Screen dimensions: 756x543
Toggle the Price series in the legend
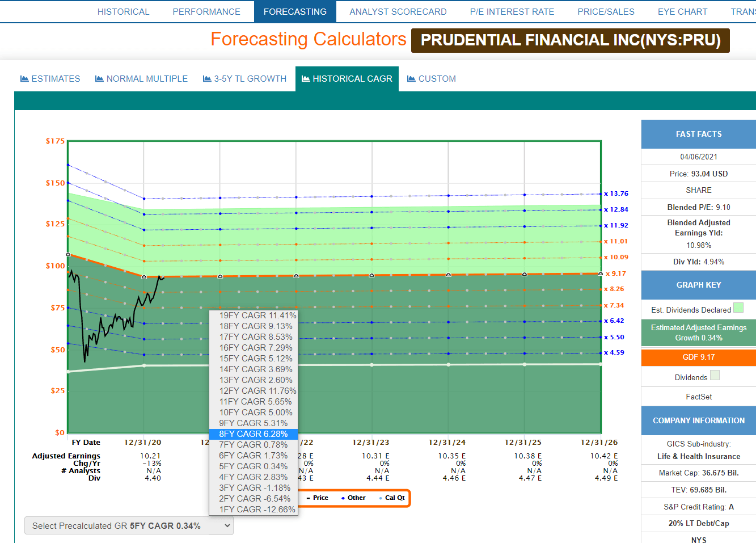pyautogui.click(x=317, y=498)
